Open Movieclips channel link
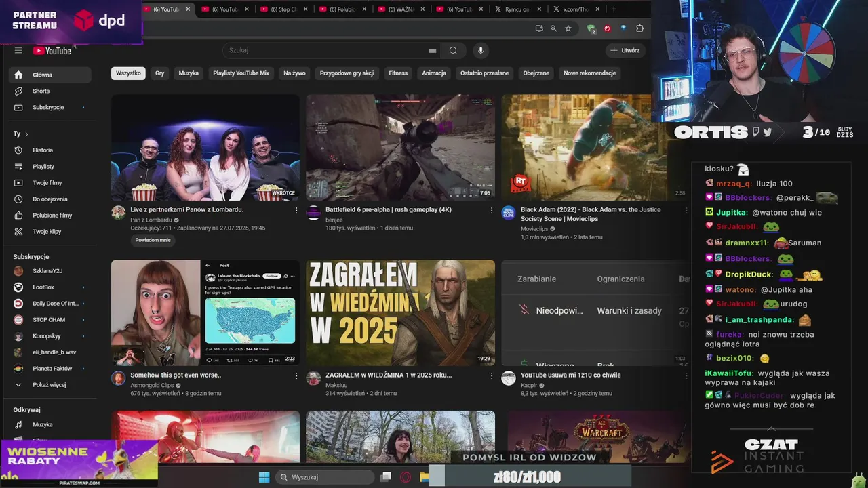This screenshot has width=868, height=488. coord(534,229)
